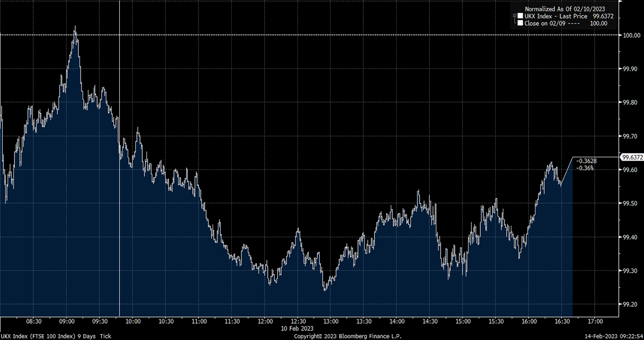Collapse the UKX Index legend tree
The image size is (644, 340).
[x=514, y=16]
